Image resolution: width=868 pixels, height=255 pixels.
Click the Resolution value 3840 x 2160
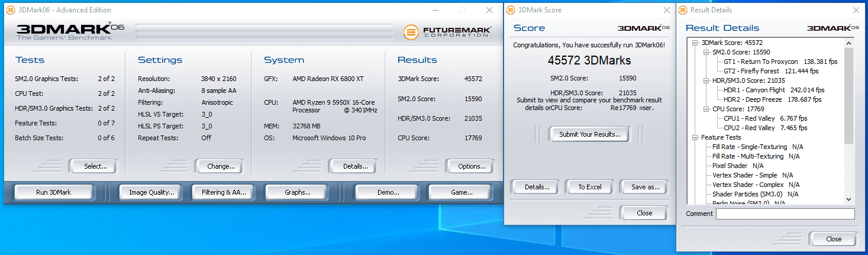[220, 79]
